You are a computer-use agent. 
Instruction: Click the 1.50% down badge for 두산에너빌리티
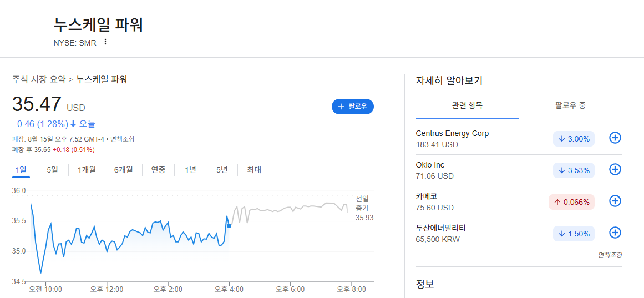pyautogui.click(x=574, y=234)
